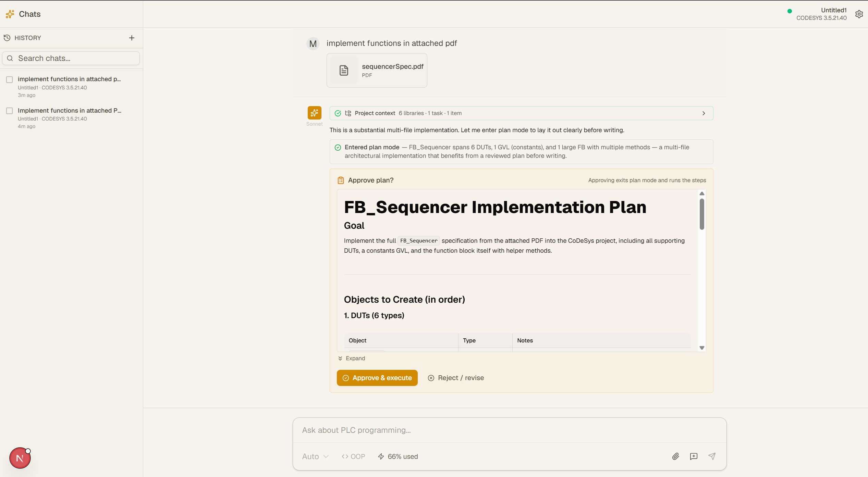Click the Sonnet assistant avatar icon
Screen dimensions: 868x477
(314, 113)
